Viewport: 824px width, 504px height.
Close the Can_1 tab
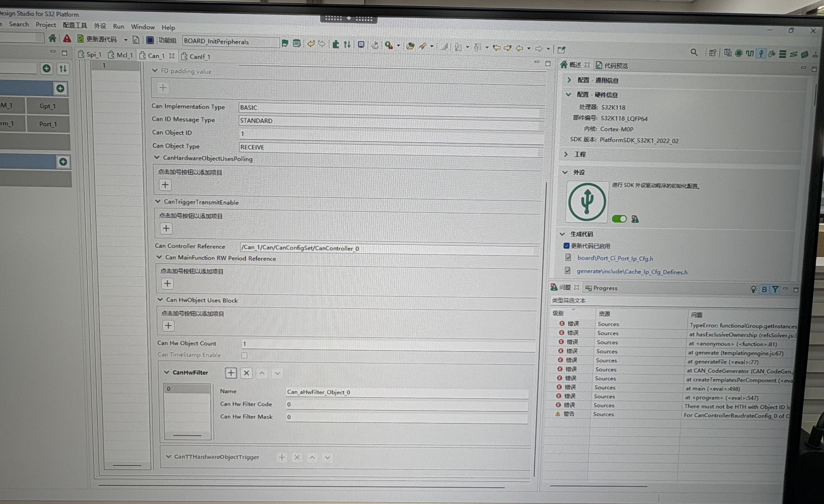click(171, 56)
